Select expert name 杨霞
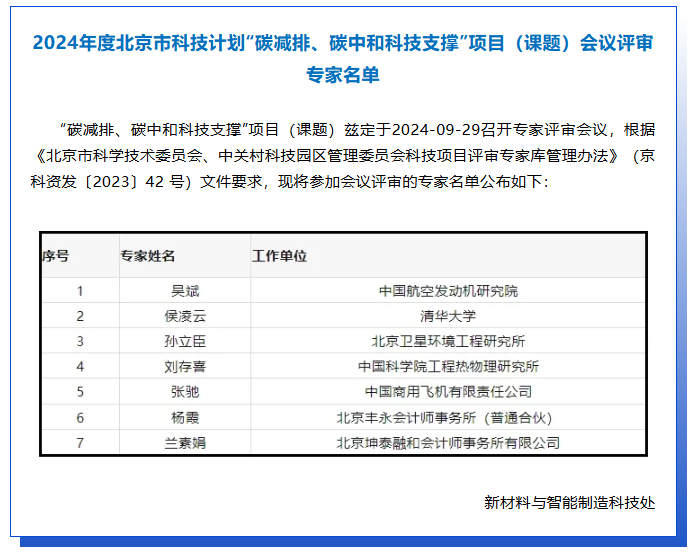 tap(185, 418)
